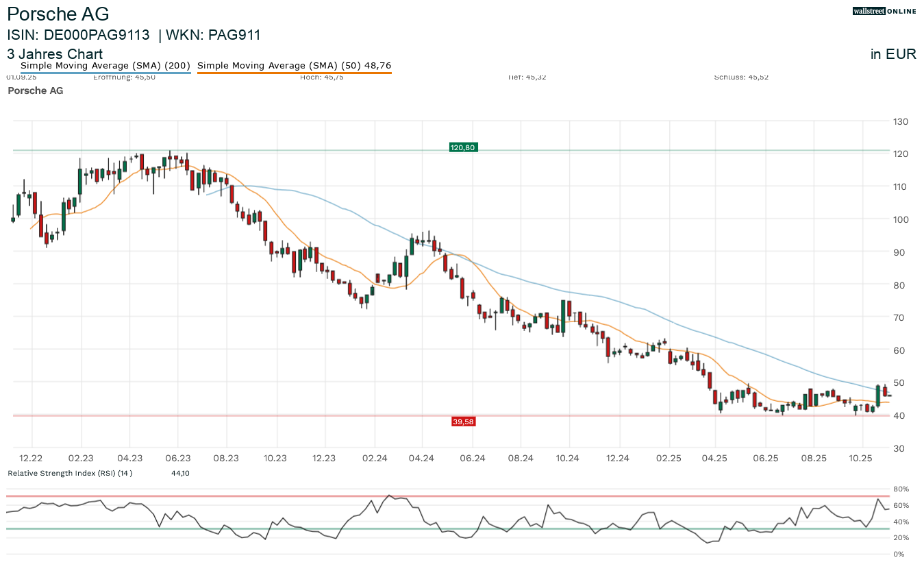Click the Schluss: 45,52 value
The height and width of the screenshot is (573, 924).
click(x=742, y=77)
